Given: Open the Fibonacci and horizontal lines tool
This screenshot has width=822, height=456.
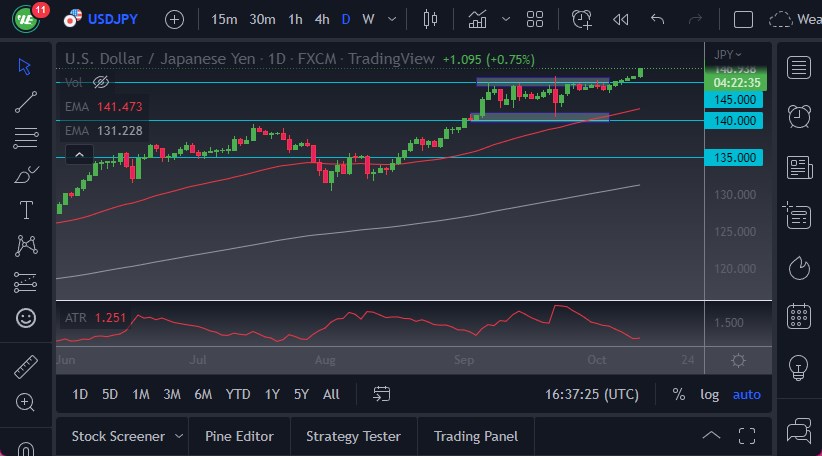Looking at the screenshot, I should (x=26, y=138).
